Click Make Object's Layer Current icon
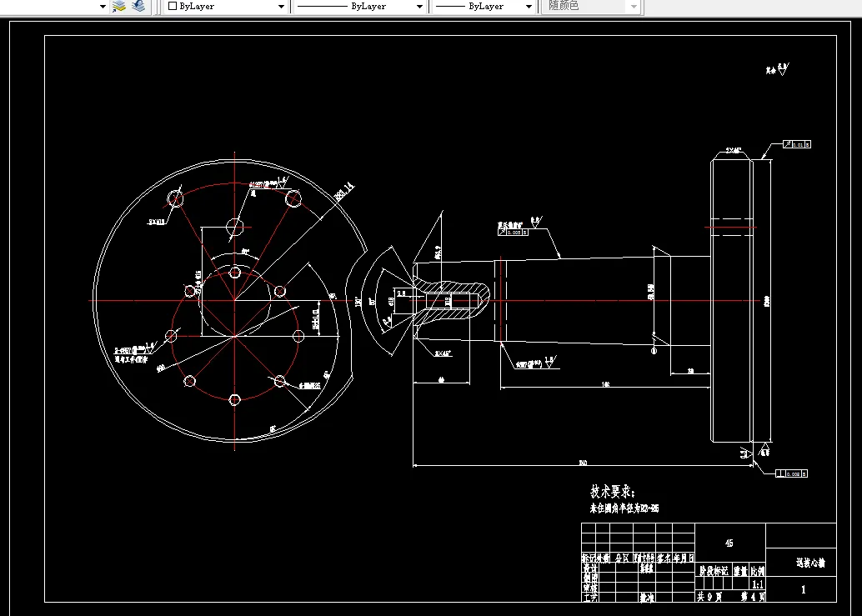862x616 pixels. tap(119, 6)
